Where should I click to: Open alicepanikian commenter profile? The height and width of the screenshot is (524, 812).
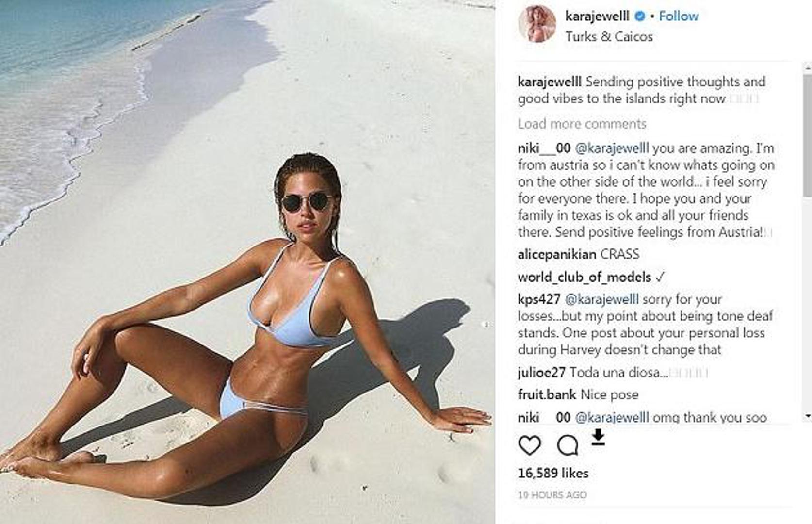557,254
